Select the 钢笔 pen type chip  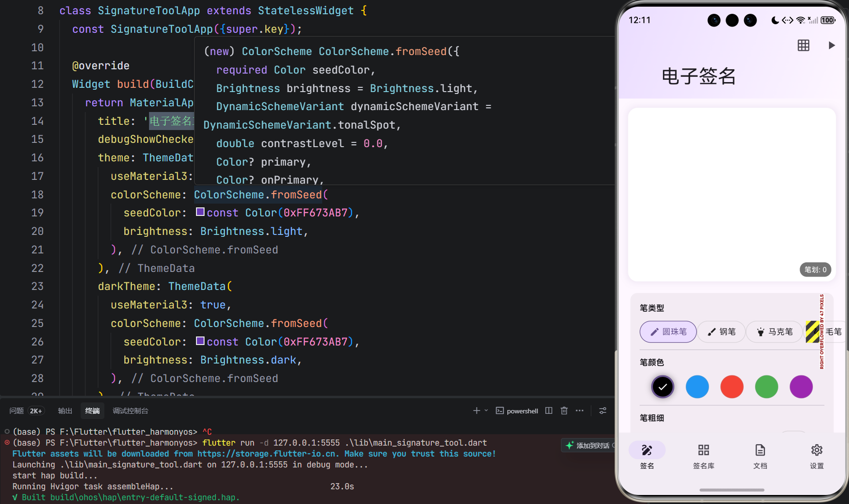[721, 332]
